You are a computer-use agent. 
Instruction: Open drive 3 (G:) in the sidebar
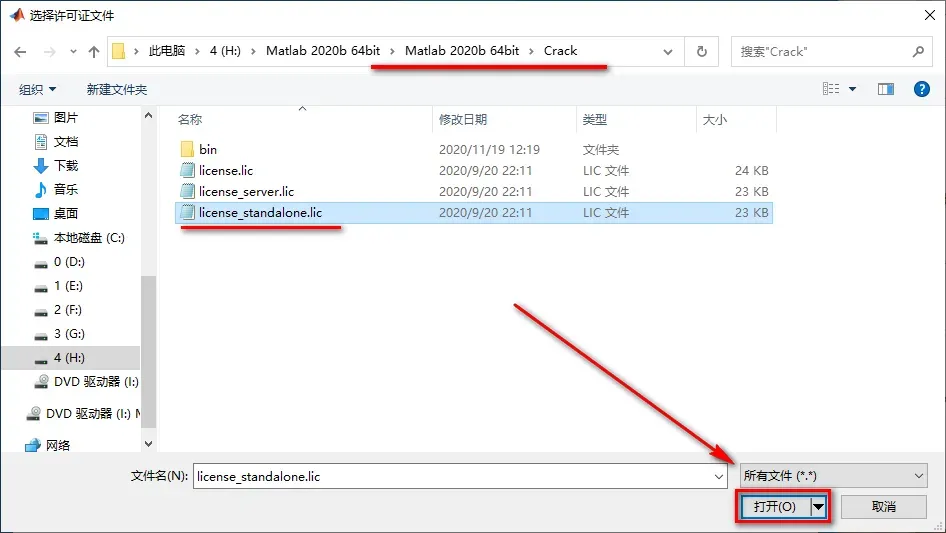click(69, 334)
